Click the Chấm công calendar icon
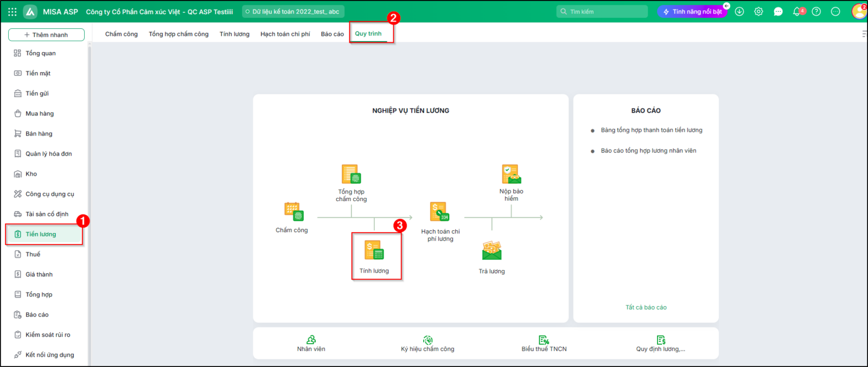The height and width of the screenshot is (367, 868). point(294,211)
